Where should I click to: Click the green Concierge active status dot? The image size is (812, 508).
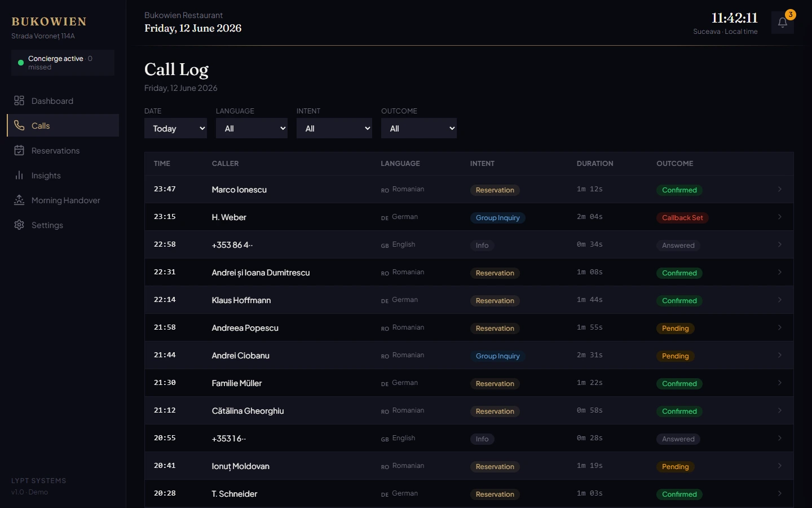(x=21, y=63)
